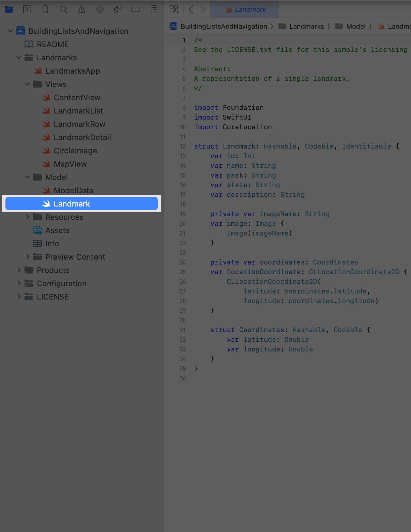Expand the Resources folder
411x532 pixels.
28,217
